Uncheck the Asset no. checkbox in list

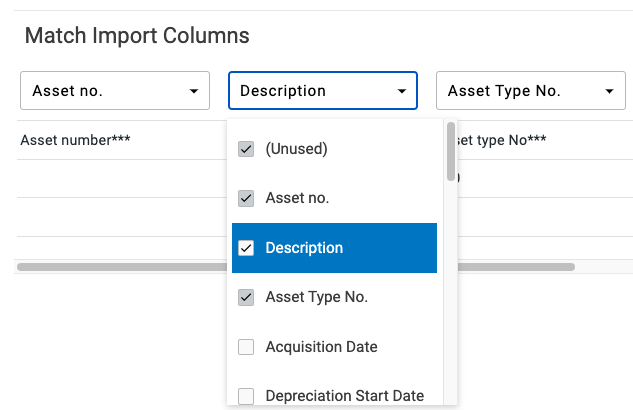click(246, 198)
